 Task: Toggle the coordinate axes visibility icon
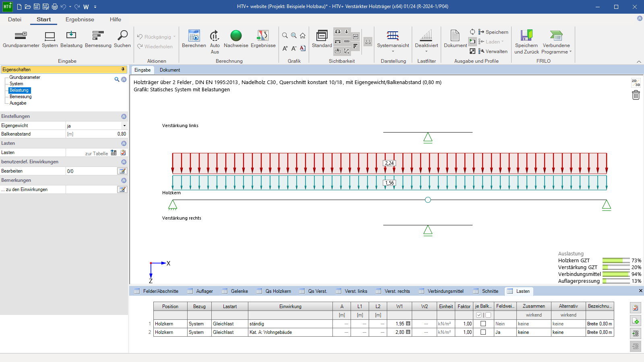(347, 51)
